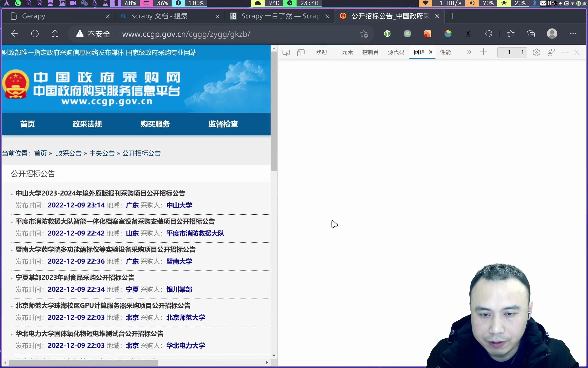Click 中央公告 breadcrumb link

(102, 153)
